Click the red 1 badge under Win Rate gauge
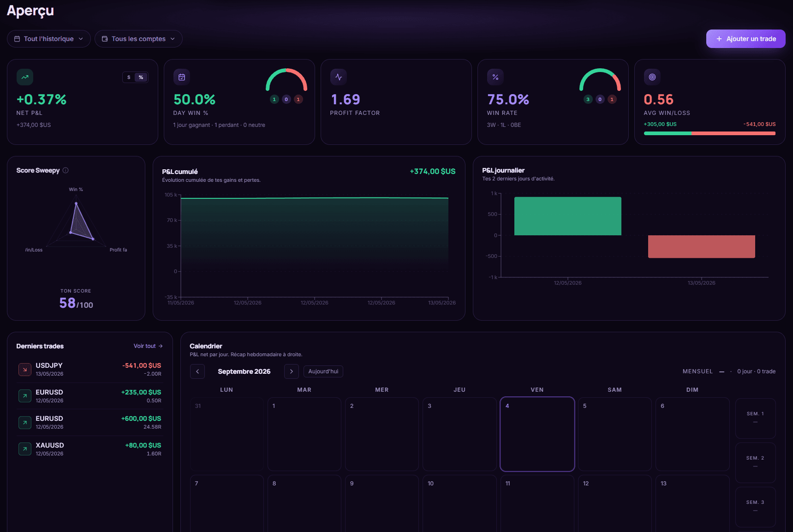This screenshot has height=532, width=793. (612, 99)
